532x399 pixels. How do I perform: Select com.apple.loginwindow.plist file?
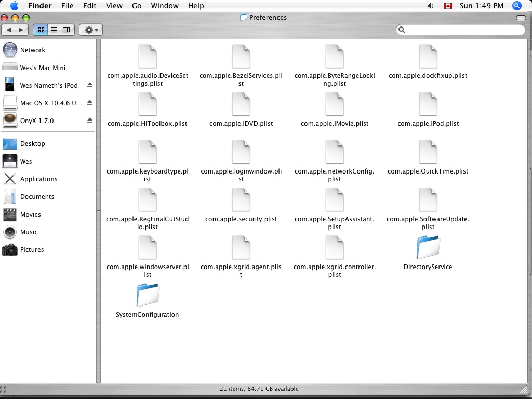click(241, 152)
